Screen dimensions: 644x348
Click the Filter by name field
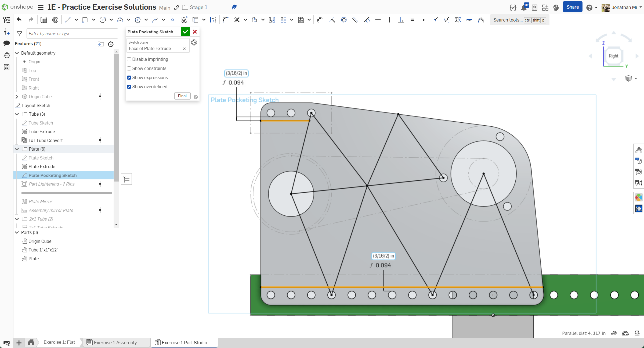tap(72, 34)
